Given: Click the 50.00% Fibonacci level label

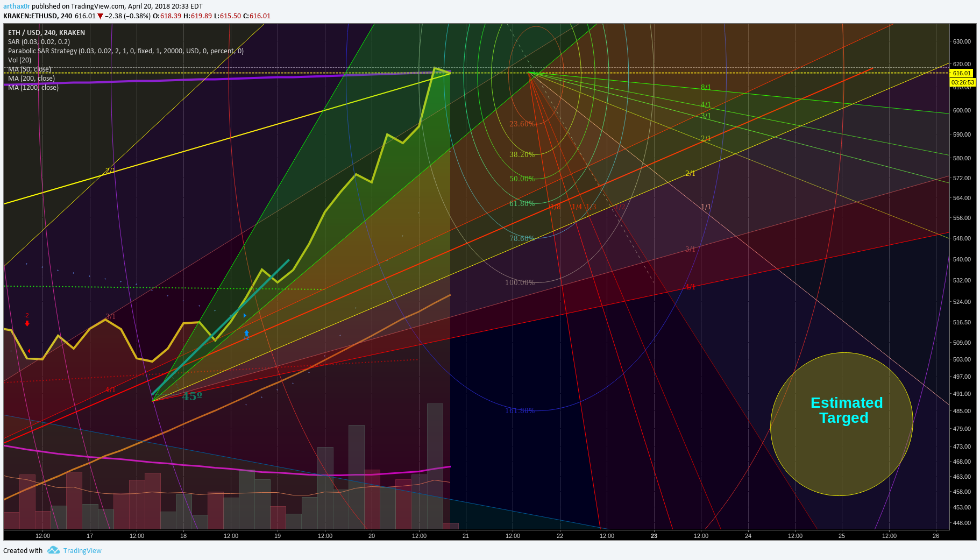Looking at the screenshot, I should [522, 179].
